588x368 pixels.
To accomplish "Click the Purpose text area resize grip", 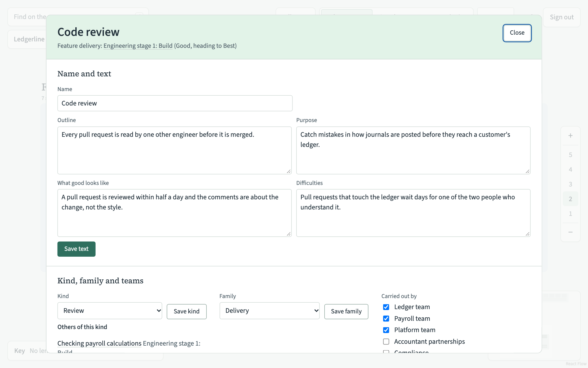I will click(x=527, y=171).
